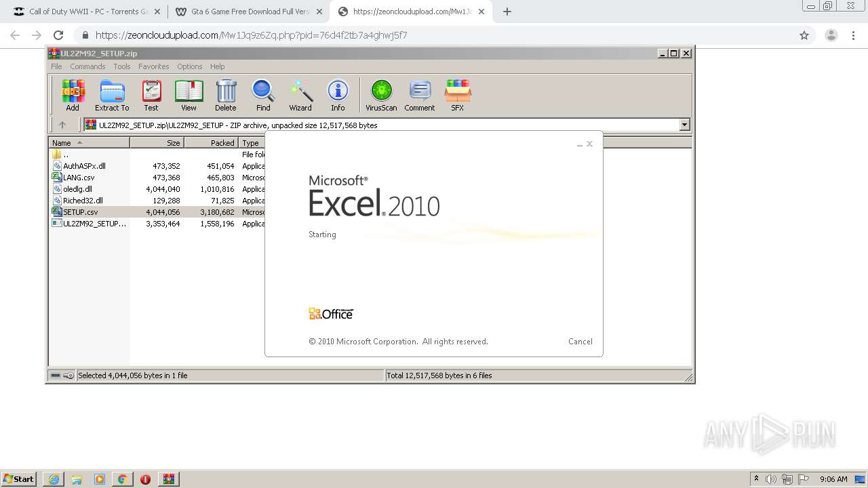Open the Extract To tool
This screenshot has height=488, width=868.
click(112, 95)
